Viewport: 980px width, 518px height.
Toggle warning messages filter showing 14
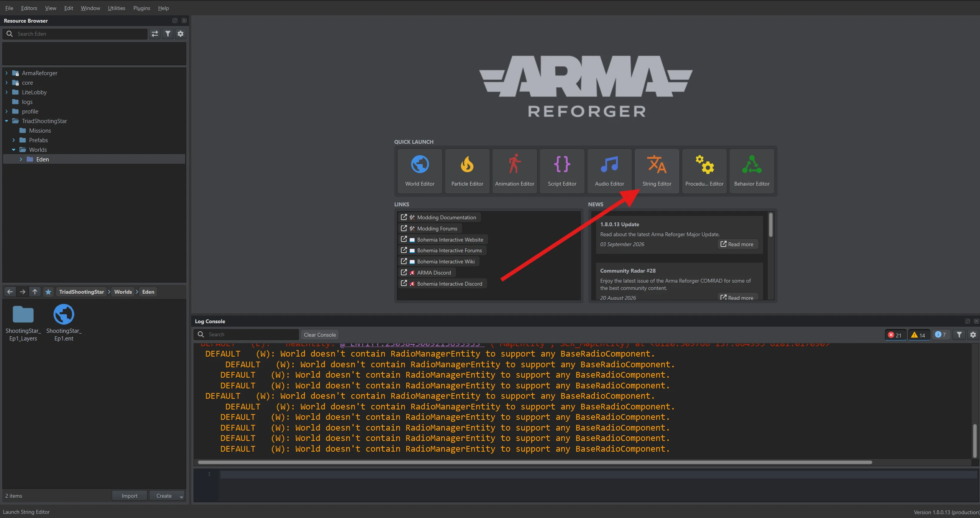[x=919, y=335]
